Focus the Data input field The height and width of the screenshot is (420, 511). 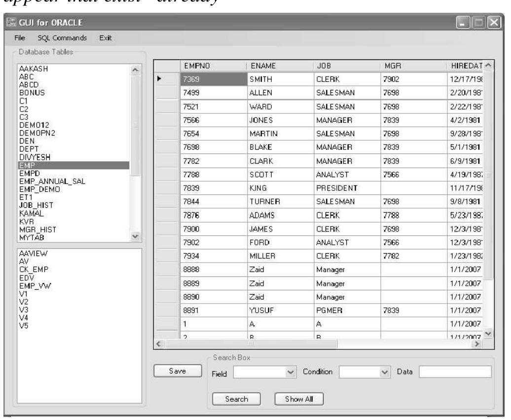coord(455,372)
